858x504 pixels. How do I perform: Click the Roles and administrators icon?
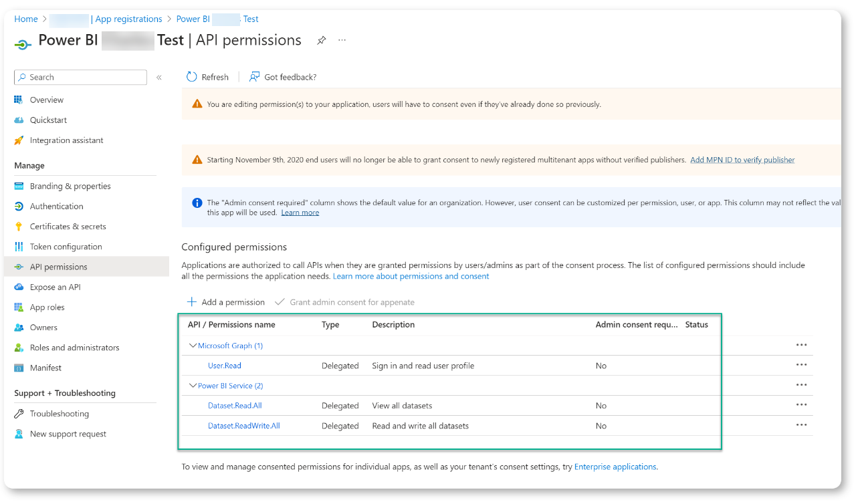[x=19, y=348]
